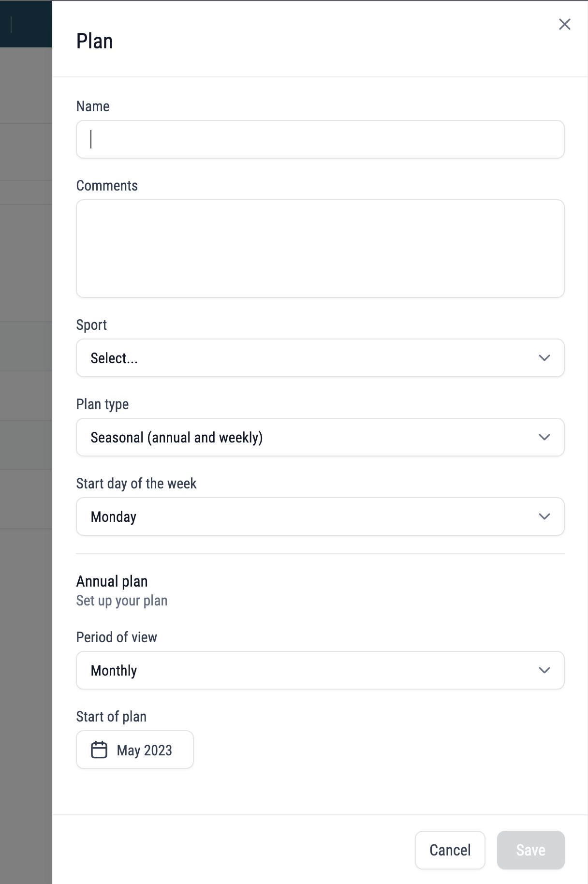Expand the Sport chevron arrow
The width and height of the screenshot is (588, 884).
pyautogui.click(x=544, y=358)
